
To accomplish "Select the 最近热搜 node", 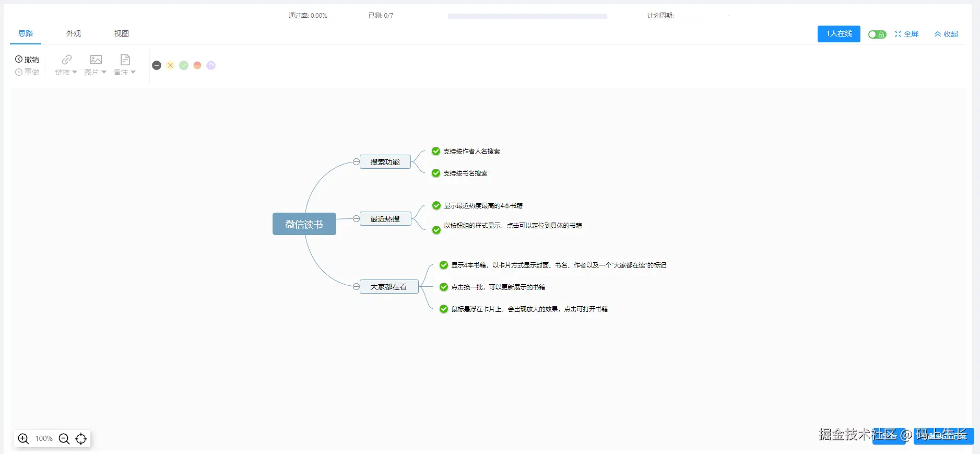I will click(x=385, y=219).
